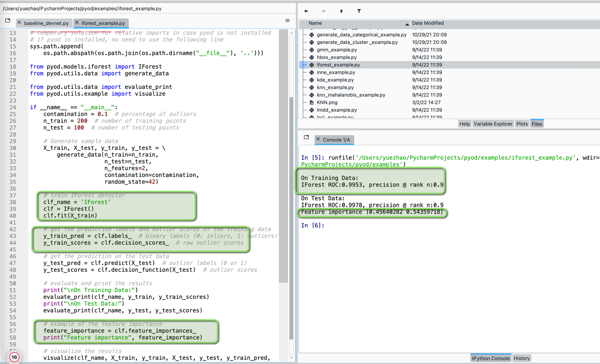
Task: Select generate_data_categorical_example.py in file list
Action: coord(361,35)
